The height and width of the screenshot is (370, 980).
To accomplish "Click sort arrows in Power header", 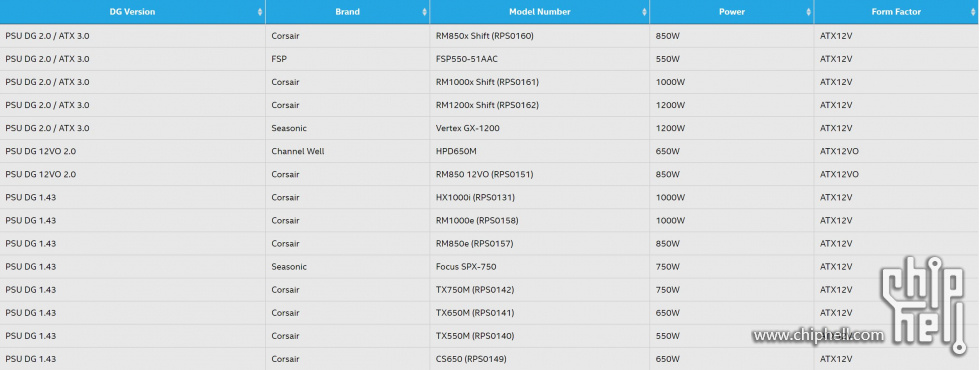I will 809,12.
